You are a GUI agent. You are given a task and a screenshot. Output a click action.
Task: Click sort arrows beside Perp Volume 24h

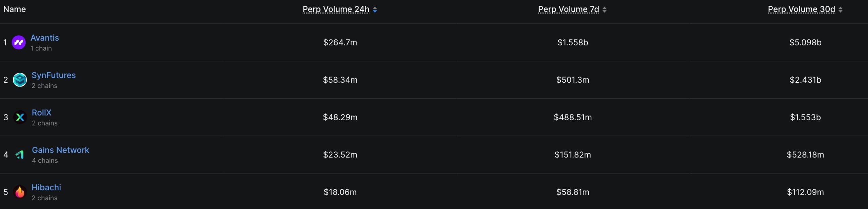375,10
